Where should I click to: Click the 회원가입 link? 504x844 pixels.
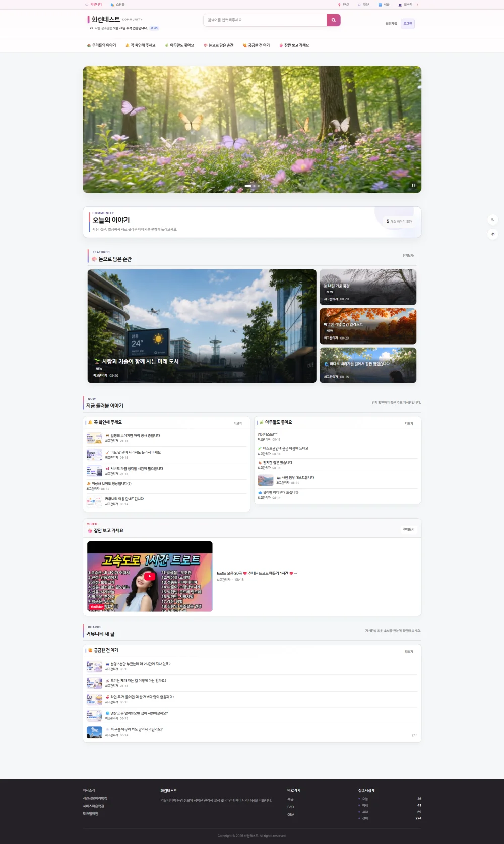coord(391,24)
